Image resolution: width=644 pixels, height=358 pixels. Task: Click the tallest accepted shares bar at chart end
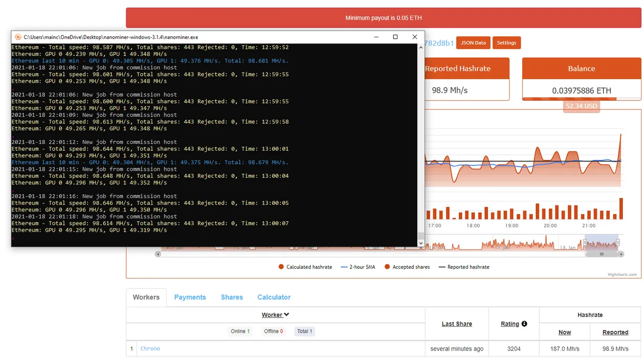(x=621, y=208)
